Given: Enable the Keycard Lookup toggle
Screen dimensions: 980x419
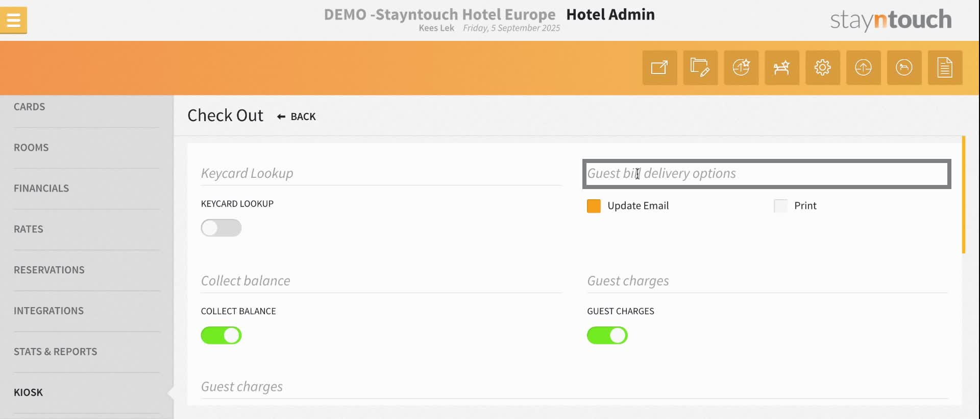Looking at the screenshot, I should [x=221, y=228].
